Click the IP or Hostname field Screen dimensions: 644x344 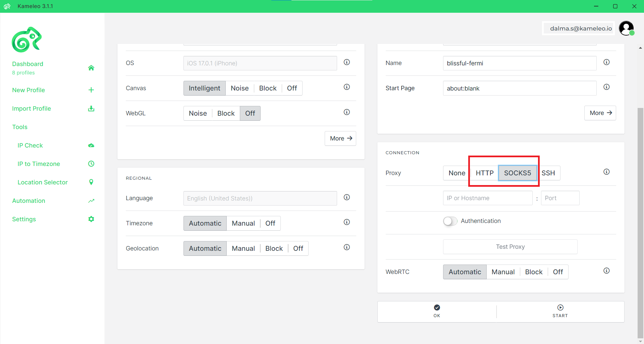[x=488, y=198]
